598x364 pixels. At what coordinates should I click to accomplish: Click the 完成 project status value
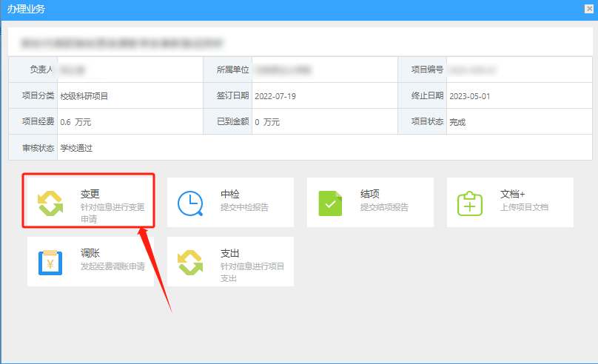[457, 122]
